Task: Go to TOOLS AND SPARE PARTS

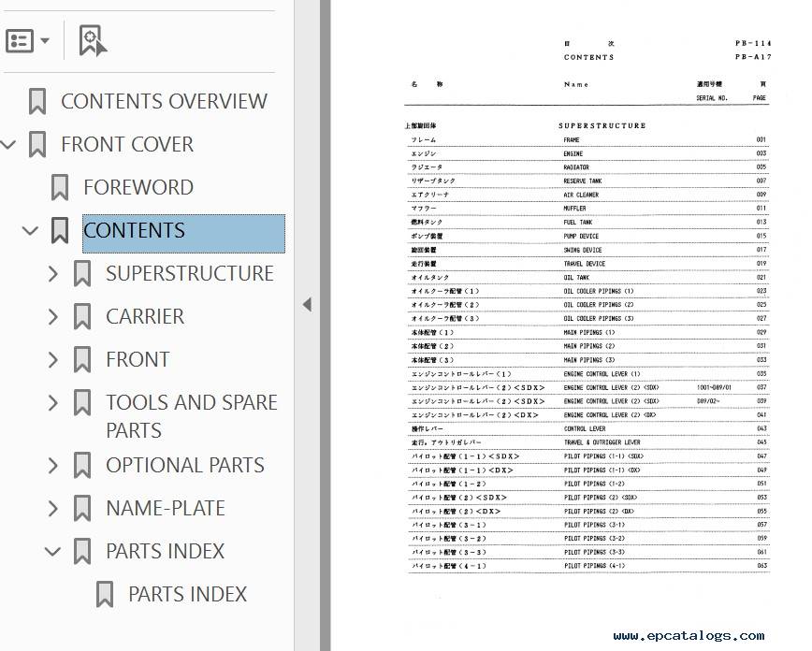Action: point(192,416)
